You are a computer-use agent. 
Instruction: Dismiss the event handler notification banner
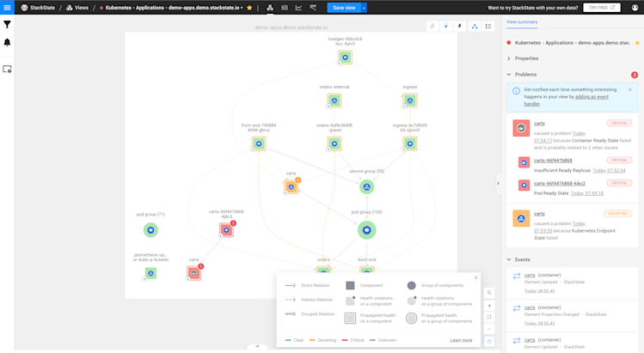click(630, 89)
